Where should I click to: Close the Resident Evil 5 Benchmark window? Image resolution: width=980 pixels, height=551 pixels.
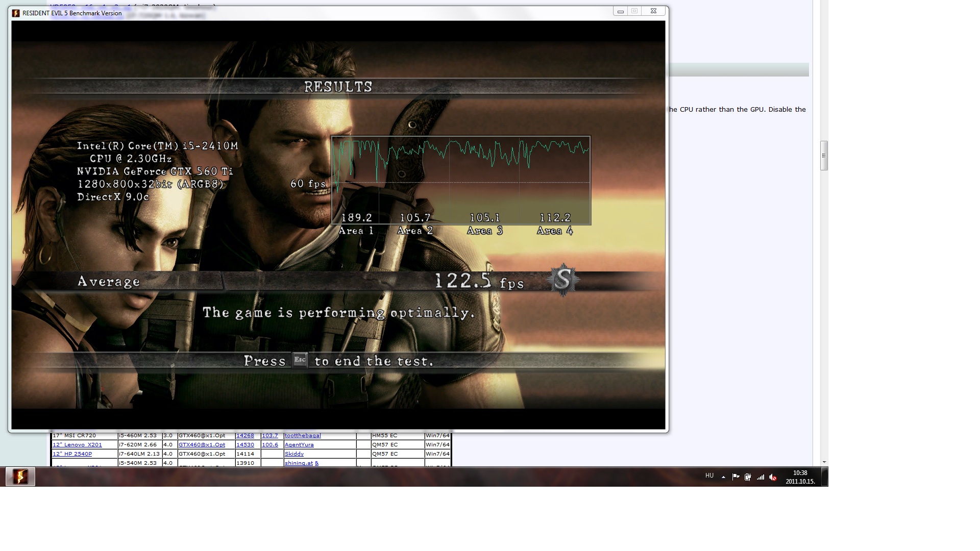pos(653,11)
